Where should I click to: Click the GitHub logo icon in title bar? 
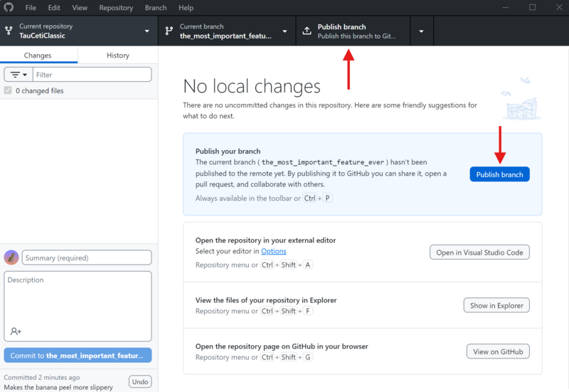coord(9,8)
